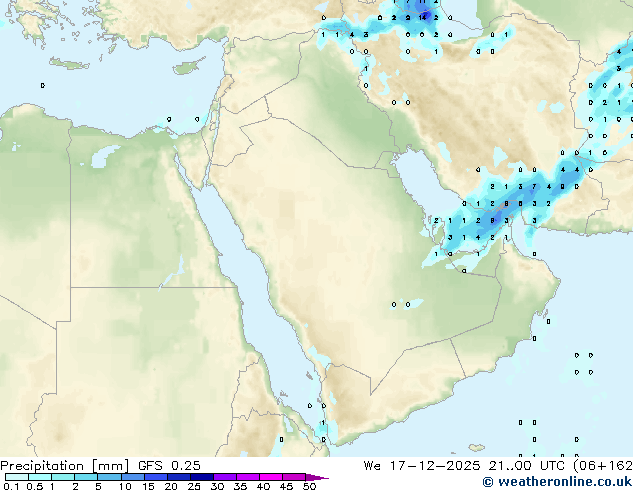
Task: Click the 'We 17-12-2025 21..00 UTC' timestamp
Action: [464, 465]
